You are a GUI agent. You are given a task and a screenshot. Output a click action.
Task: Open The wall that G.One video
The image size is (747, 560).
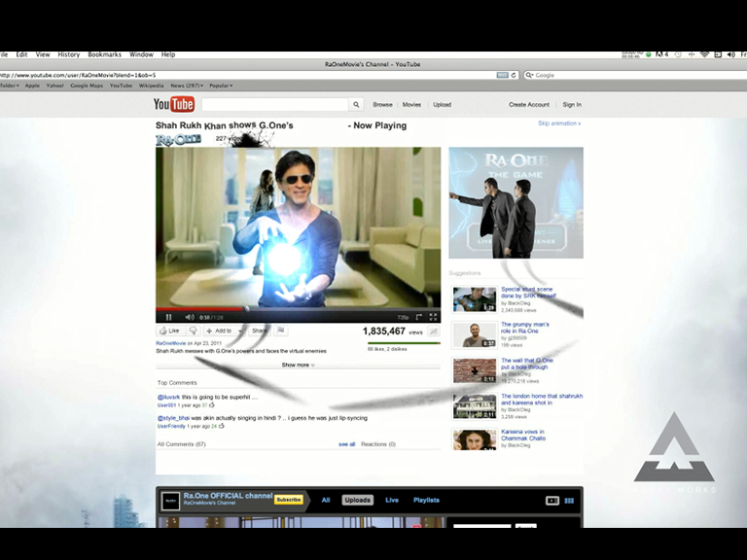pos(527,364)
